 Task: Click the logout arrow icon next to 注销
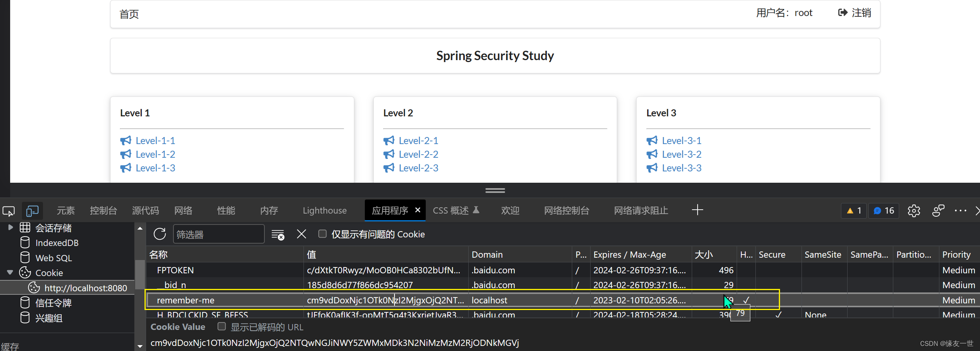click(843, 12)
